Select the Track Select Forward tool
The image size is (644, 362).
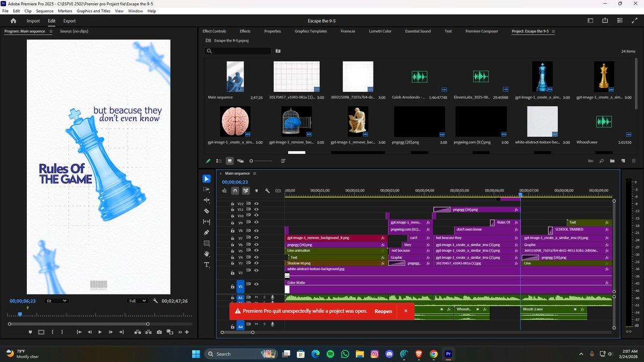(x=207, y=189)
